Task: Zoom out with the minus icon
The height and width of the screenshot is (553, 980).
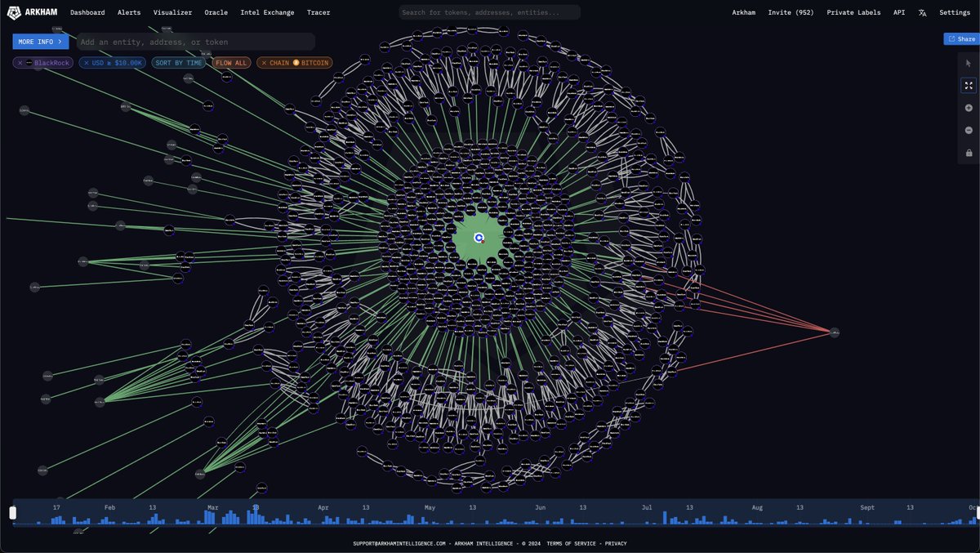Action: click(x=969, y=131)
